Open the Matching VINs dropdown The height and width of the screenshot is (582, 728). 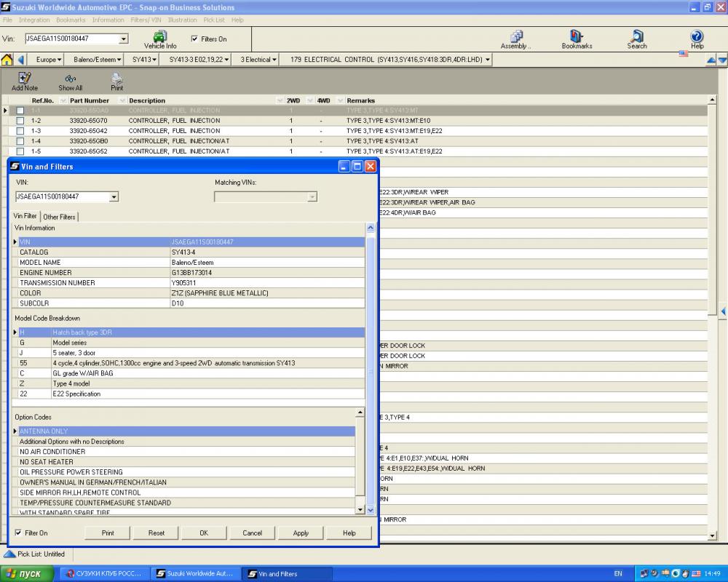(312, 196)
